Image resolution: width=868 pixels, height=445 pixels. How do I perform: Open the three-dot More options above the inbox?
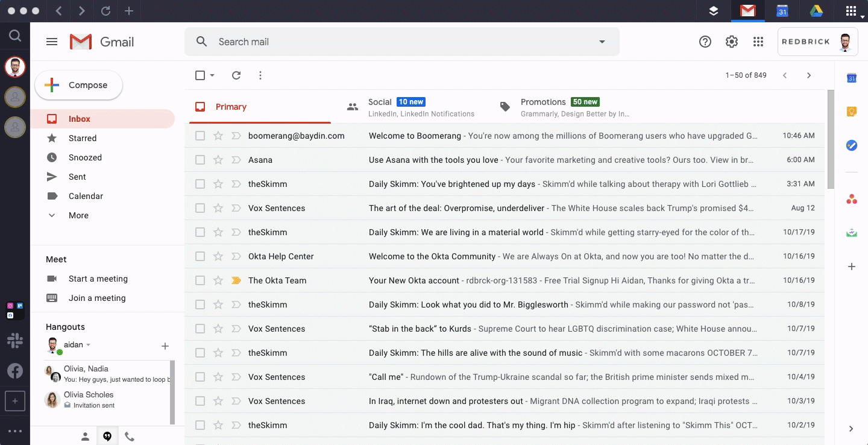point(260,75)
